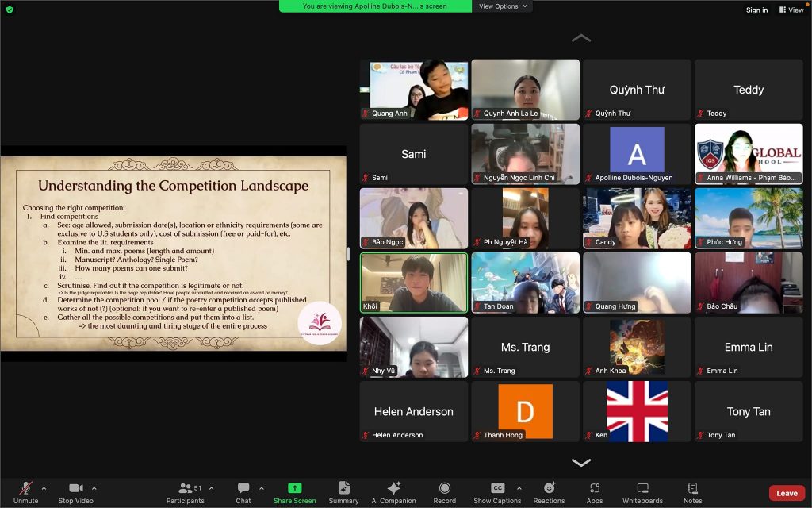Open video options arrow beside Stop Video
This screenshot has height=508, width=812.
pos(94,488)
